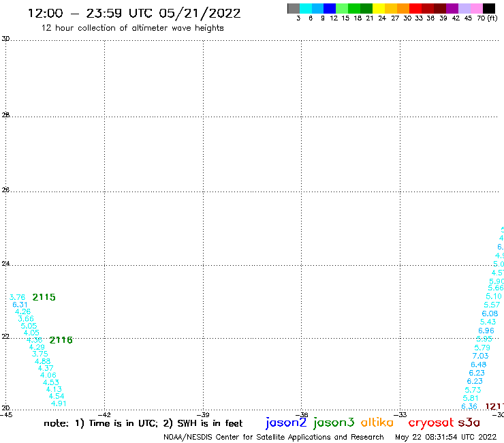
Task: Click wave height value 6.08
Action: coord(490,314)
